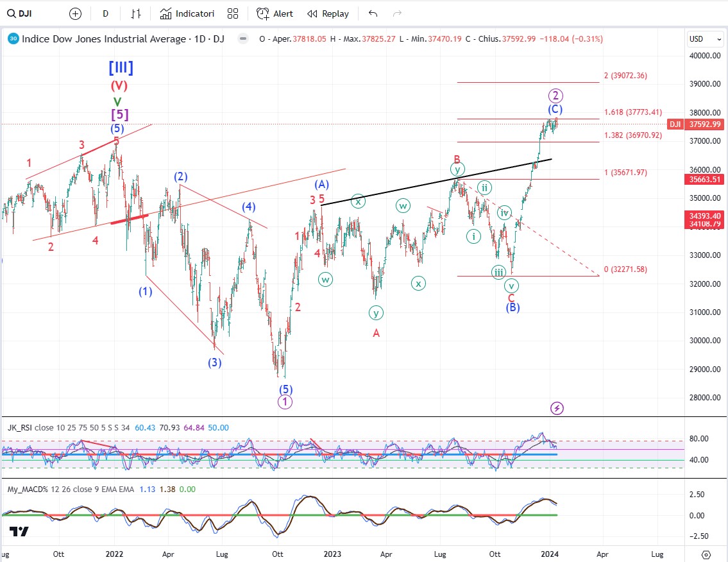Open the bar style chart type selector
Screen dimensions: 728x562
coord(135,14)
